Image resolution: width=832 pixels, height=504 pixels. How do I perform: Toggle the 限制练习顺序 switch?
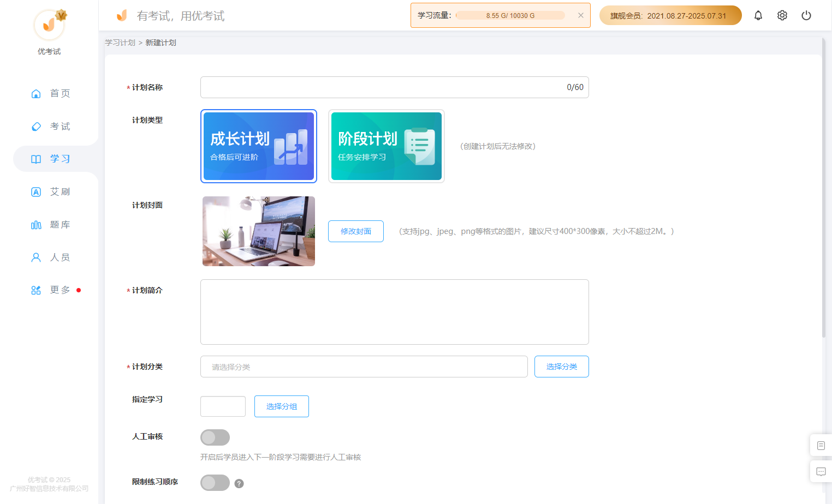pyautogui.click(x=215, y=483)
